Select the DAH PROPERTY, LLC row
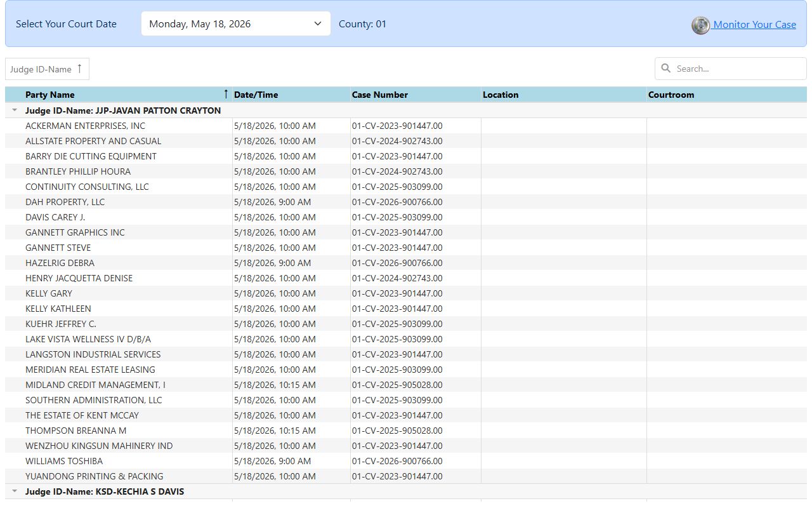 (406, 202)
